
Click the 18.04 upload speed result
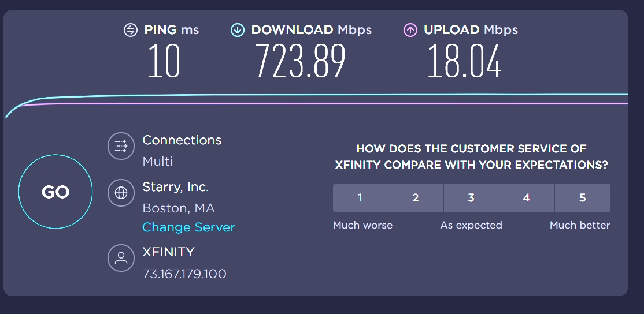tap(464, 61)
